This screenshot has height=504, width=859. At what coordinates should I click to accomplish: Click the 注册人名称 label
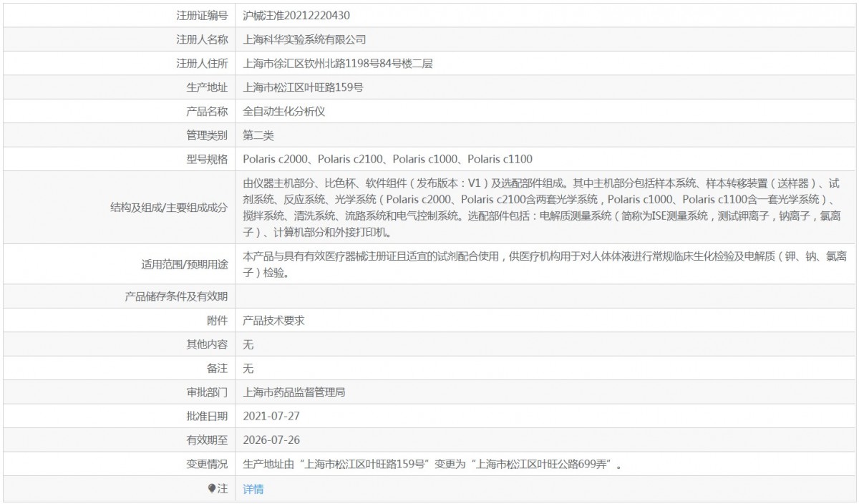coord(202,39)
